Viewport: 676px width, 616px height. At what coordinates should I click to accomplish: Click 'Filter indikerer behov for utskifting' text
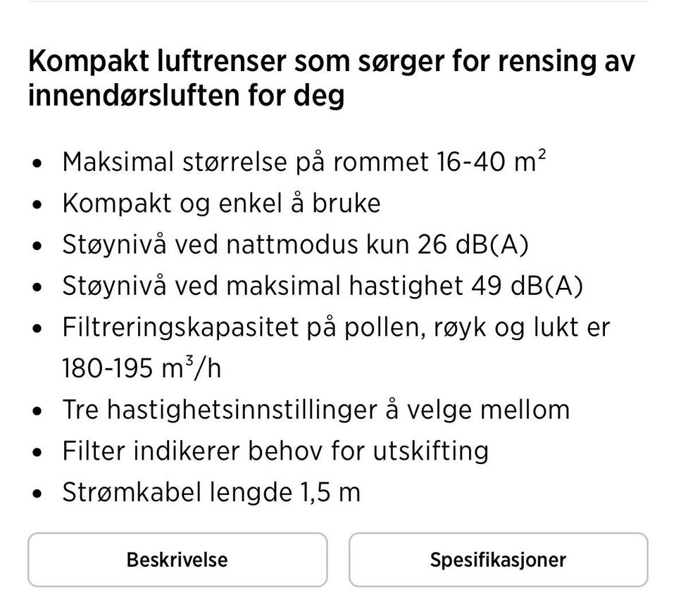[275, 451]
